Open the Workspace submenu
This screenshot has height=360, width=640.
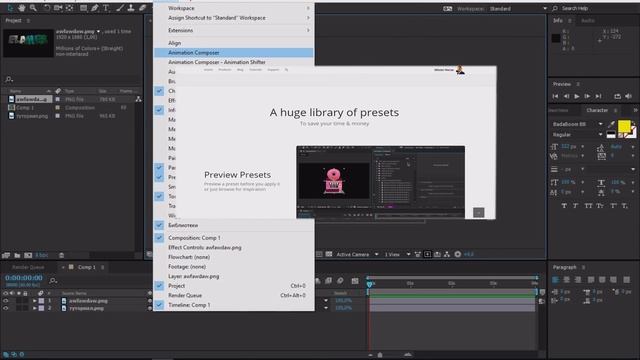234,8
